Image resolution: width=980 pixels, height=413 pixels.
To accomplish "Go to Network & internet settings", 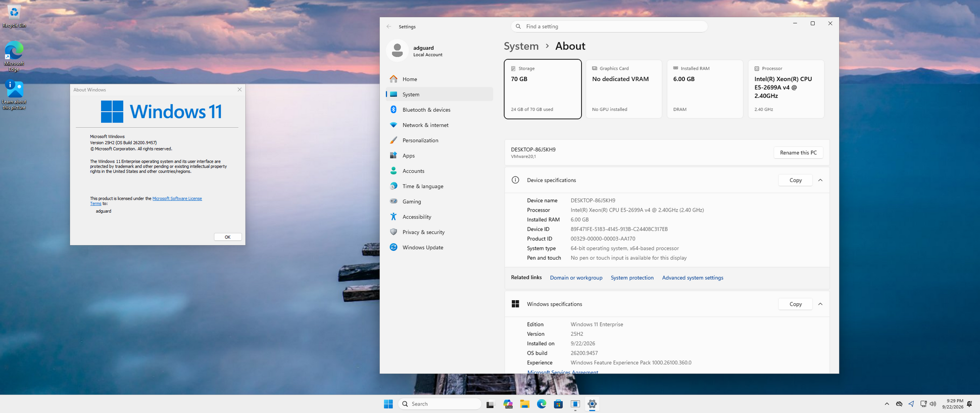I will click(x=439, y=125).
